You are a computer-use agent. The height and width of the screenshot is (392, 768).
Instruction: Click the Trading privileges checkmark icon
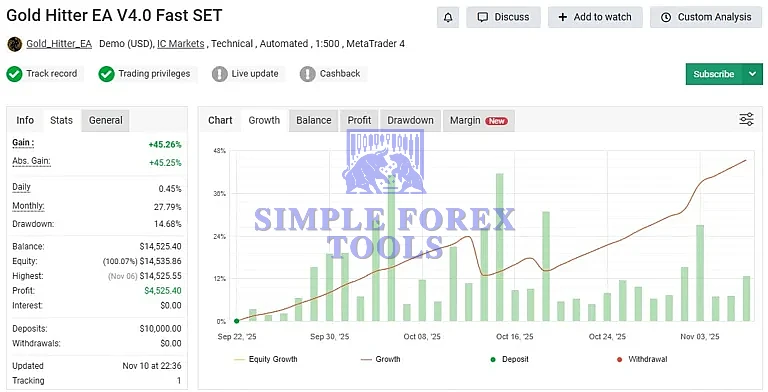click(106, 74)
